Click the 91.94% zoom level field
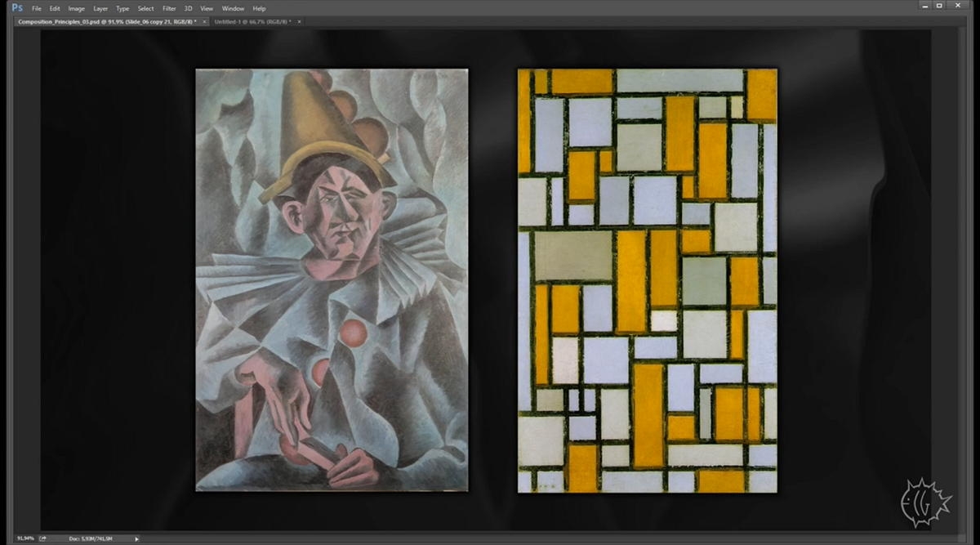 (x=25, y=538)
